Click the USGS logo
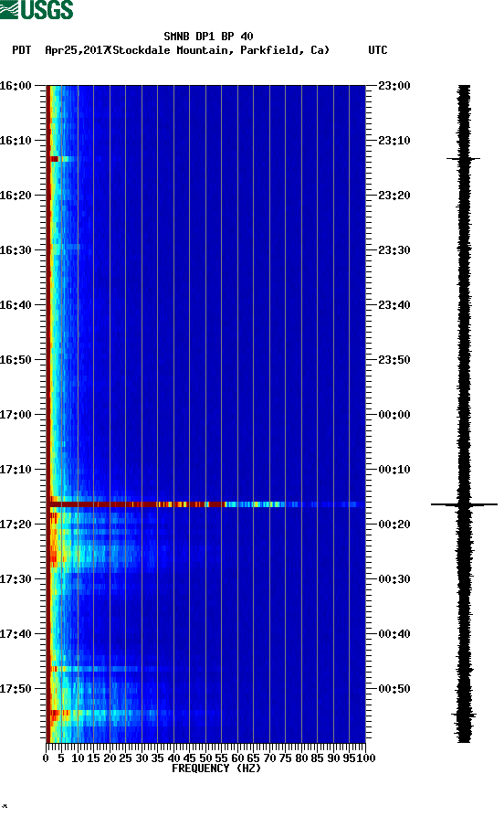Image resolution: width=504 pixels, height=816 pixels. tap(37, 9)
